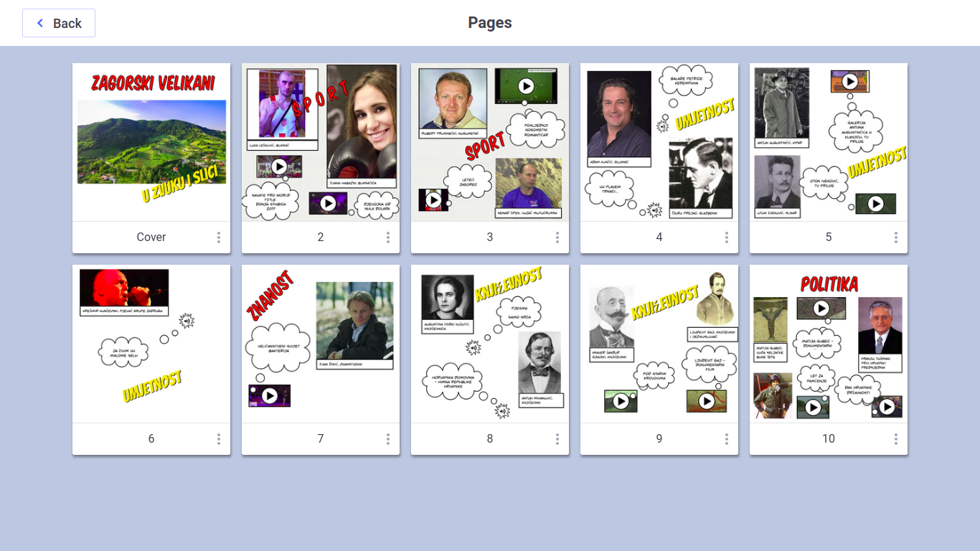Select the Zagorski Velikani cover thumbnail
Image resolution: width=980 pixels, height=551 pixels.
pos(151,142)
